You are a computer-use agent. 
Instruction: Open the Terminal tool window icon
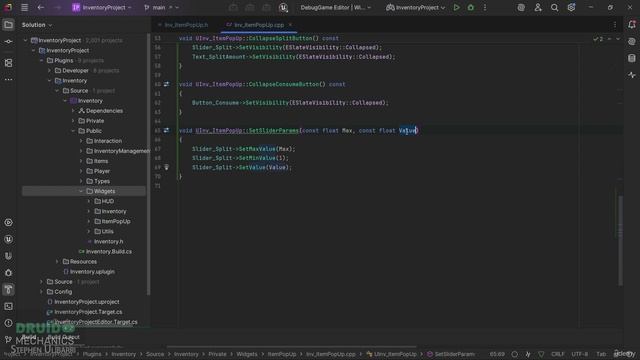click(x=8, y=306)
